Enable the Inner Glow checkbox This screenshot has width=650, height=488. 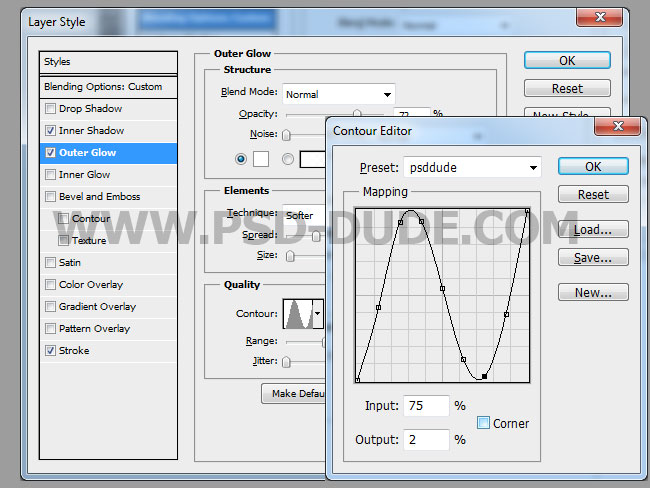coord(50,175)
